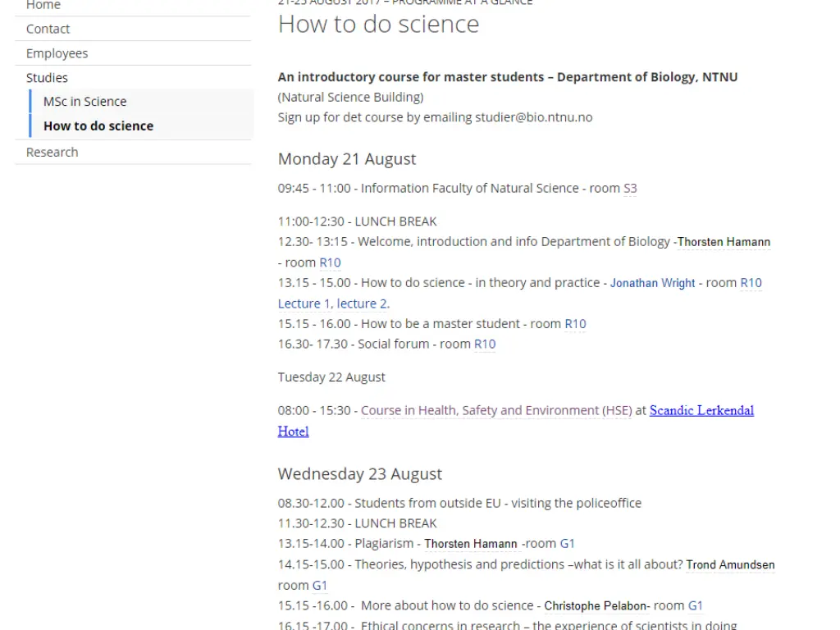Viewport: 840px width, 630px height.
Task: Go to the Contact page in sidebar
Action: pyautogui.click(x=48, y=29)
